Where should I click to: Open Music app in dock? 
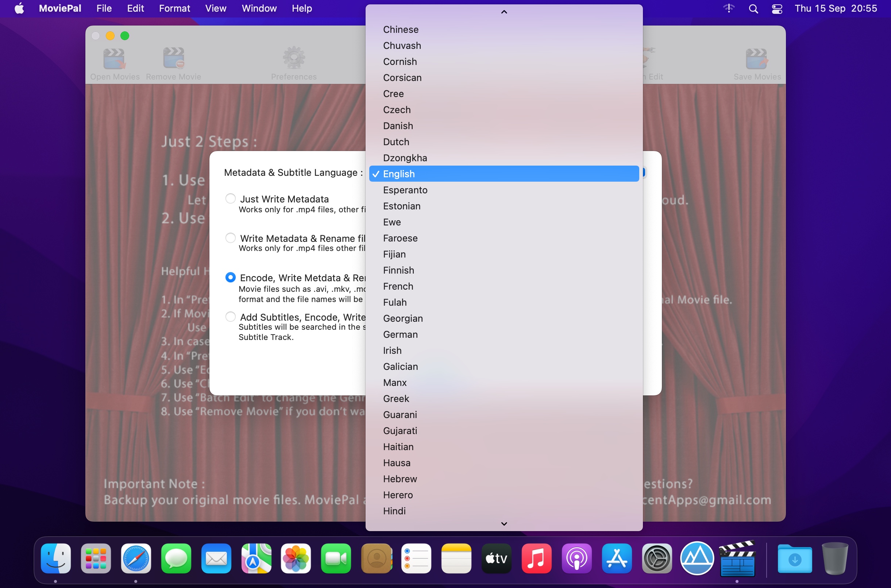(537, 558)
